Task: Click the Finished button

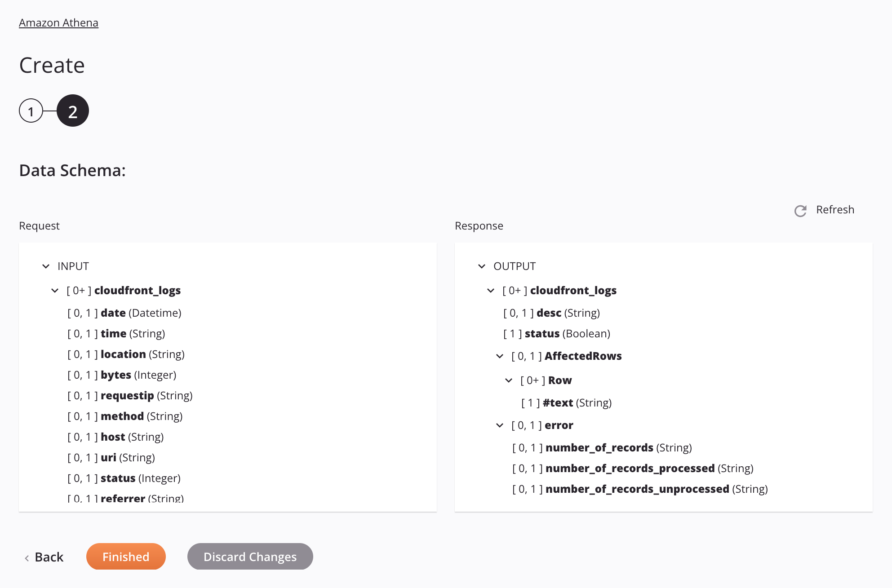Action: click(x=125, y=556)
